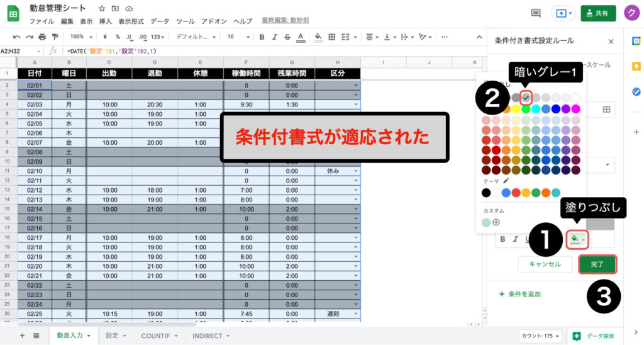Click the print icon in toolbar
This screenshot has width=644, height=345.
tap(42, 37)
